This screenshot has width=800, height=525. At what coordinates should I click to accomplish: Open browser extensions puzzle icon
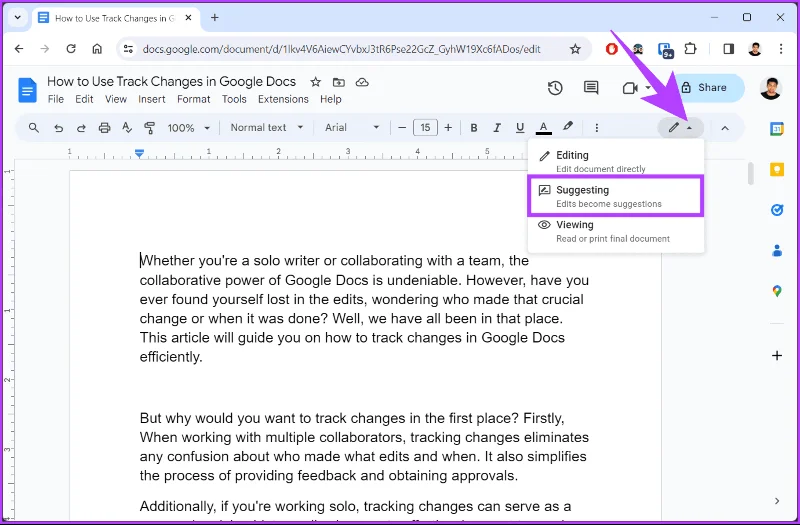(690, 49)
